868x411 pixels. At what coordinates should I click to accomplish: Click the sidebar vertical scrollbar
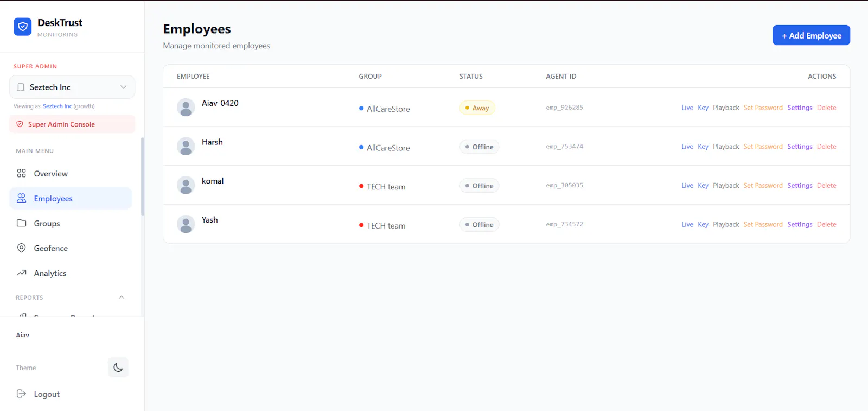(143, 176)
